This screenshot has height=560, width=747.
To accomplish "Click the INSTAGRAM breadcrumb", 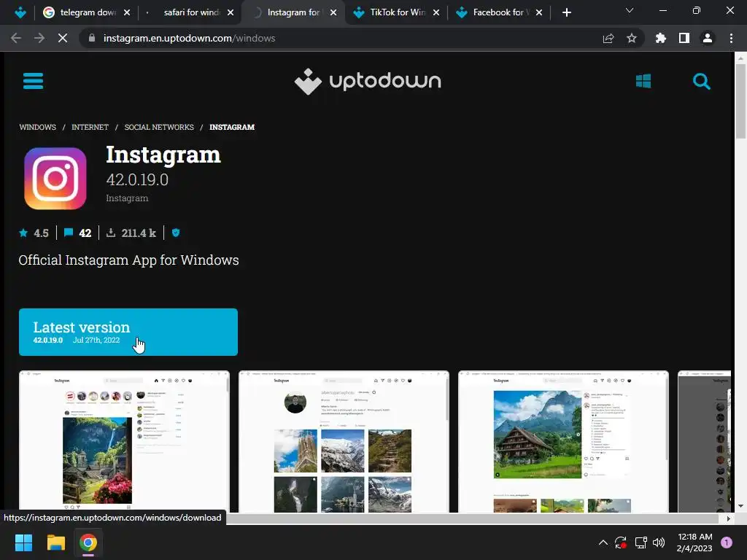I will 232,127.
